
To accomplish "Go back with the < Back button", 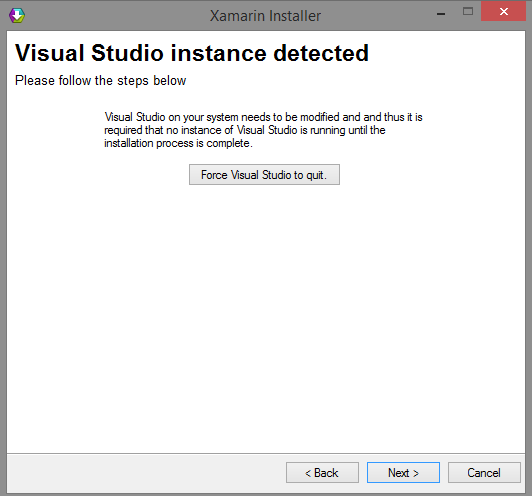I will 322,472.
